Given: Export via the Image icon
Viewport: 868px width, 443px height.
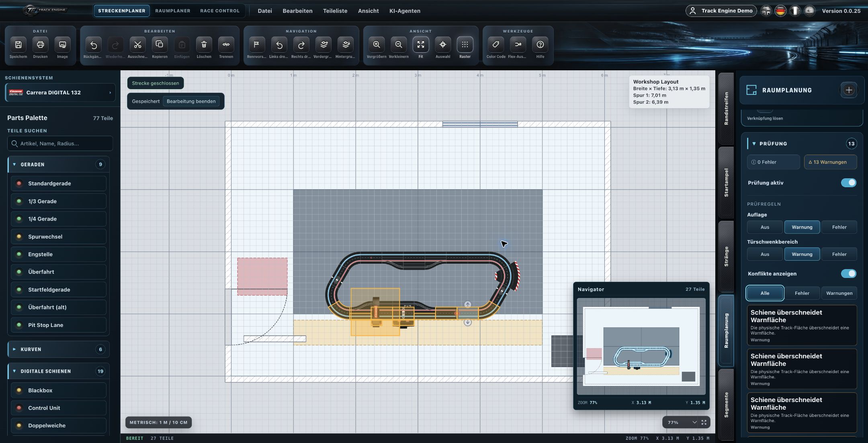Looking at the screenshot, I should pyautogui.click(x=62, y=45).
